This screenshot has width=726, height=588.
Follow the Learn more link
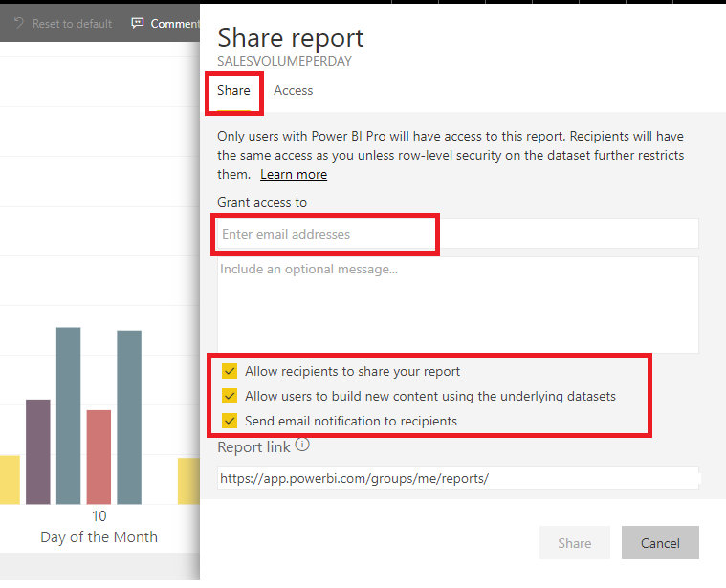coord(294,174)
